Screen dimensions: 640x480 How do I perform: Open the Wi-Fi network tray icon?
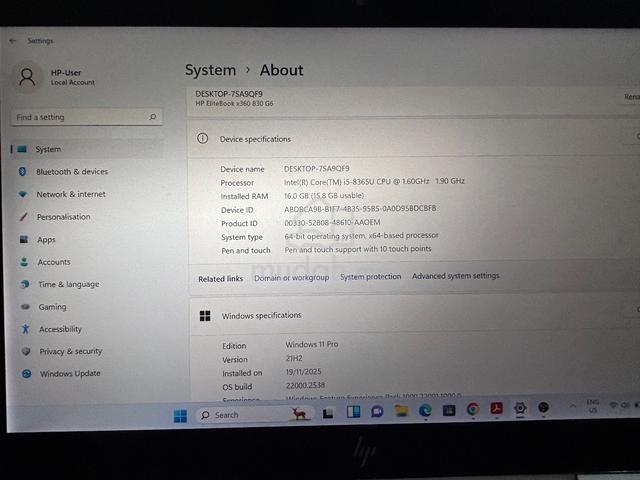coord(613,405)
